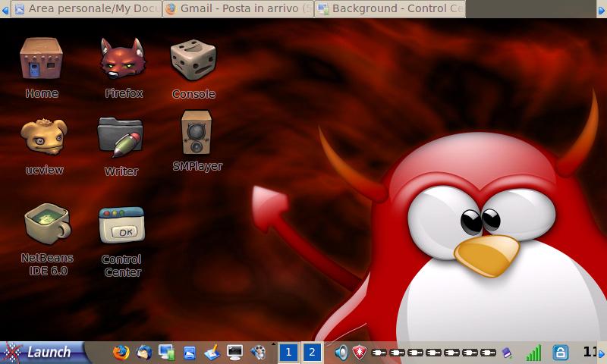This screenshot has width=607, height=364.
Task: Click the film reel media panel icon
Action: click(258, 353)
